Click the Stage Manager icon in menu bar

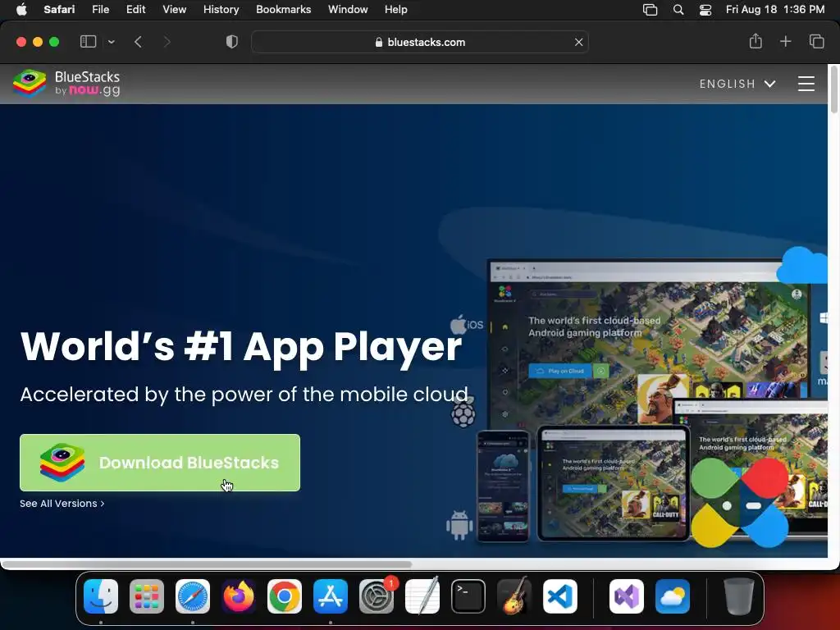(x=650, y=10)
